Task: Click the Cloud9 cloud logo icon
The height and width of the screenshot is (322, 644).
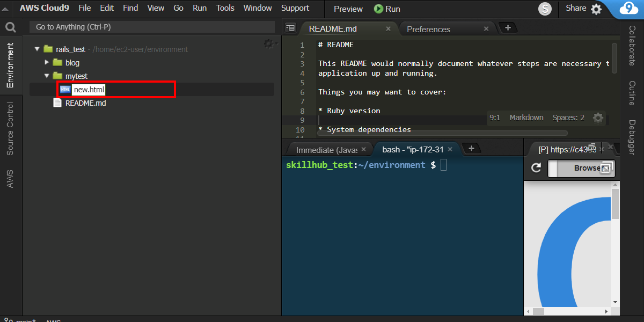Action: tap(627, 9)
